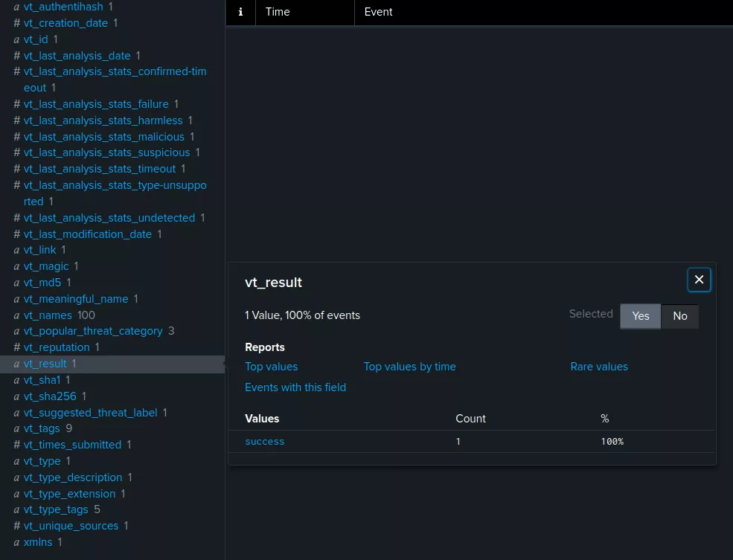Image resolution: width=733 pixels, height=560 pixels.
Task: Click the vt_sha256 field
Action: pyautogui.click(x=50, y=396)
